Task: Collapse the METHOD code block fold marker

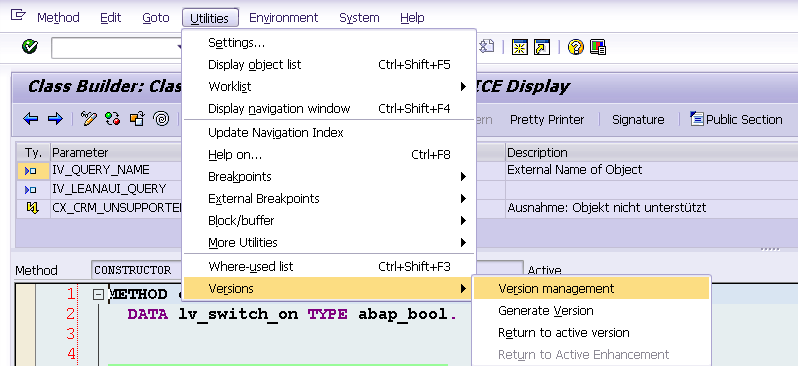Action: tap(99, 294)
